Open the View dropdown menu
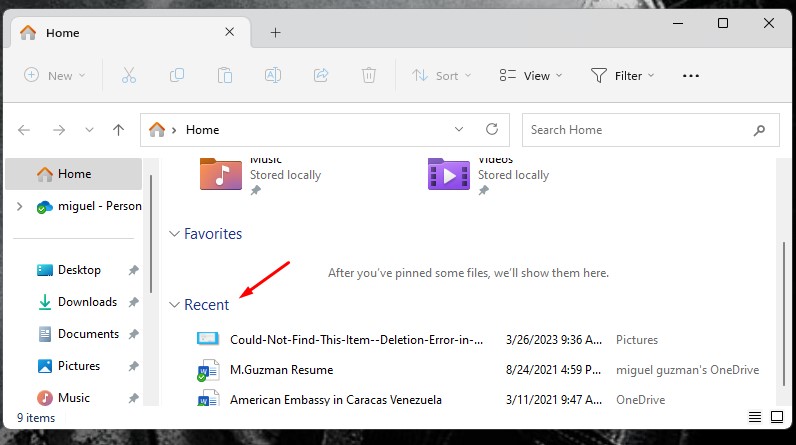The height and width of the screenshot is (445, 796). (x=530, y=76)
